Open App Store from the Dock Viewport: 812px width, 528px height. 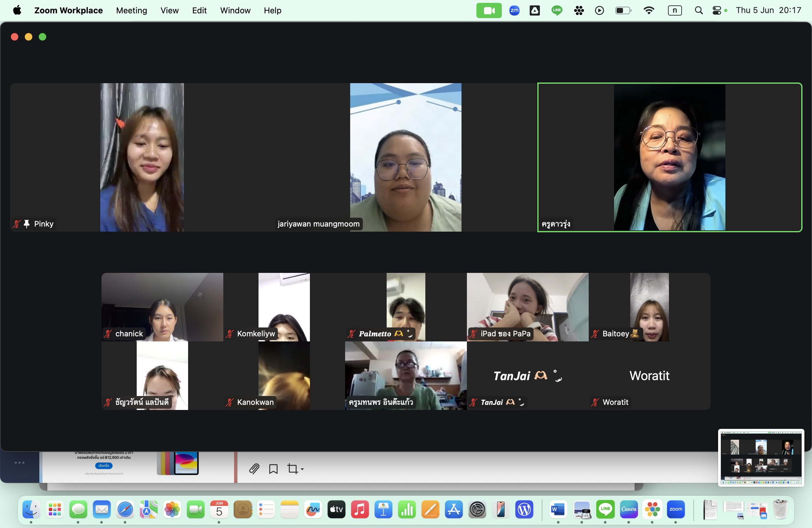(454, 509)
